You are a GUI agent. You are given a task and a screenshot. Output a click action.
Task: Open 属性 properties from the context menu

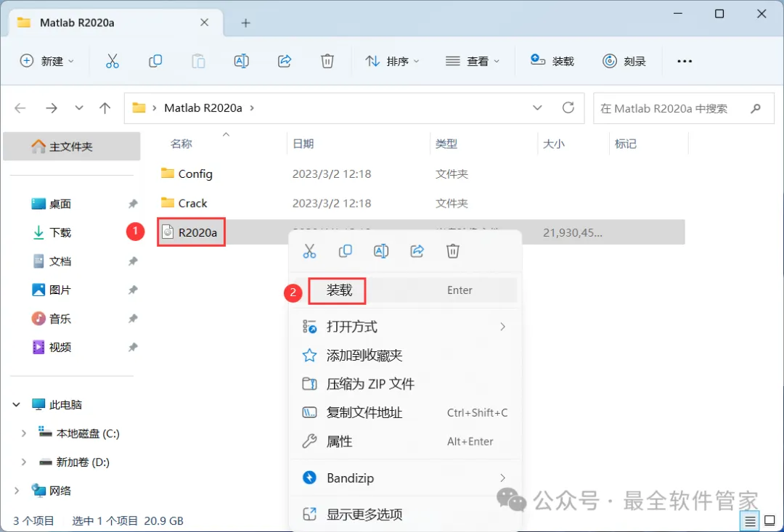(x=406, y=441)
